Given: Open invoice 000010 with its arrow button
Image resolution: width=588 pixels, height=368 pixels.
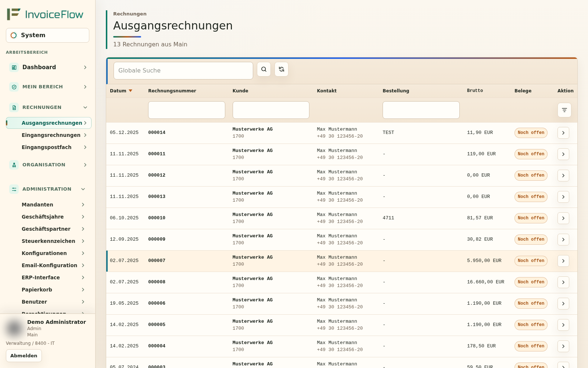Looking at the screenshot, I should 563,218.
